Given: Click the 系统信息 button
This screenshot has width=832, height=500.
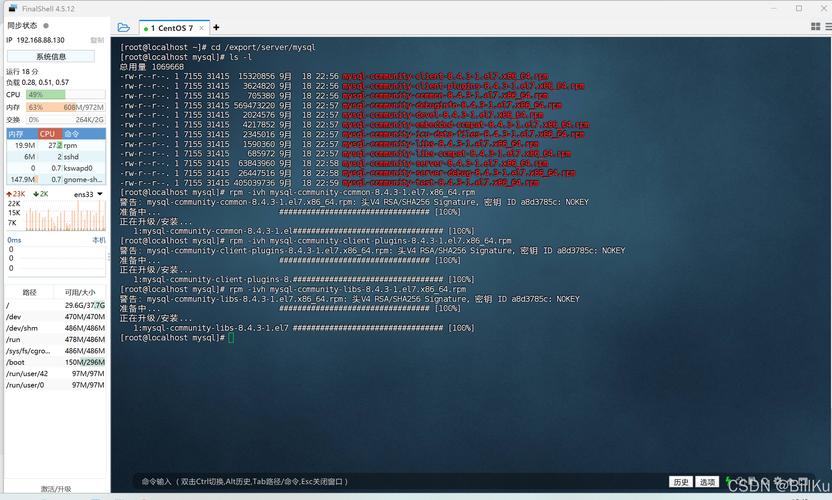Looking at the screenshot, I should (51, 57).
